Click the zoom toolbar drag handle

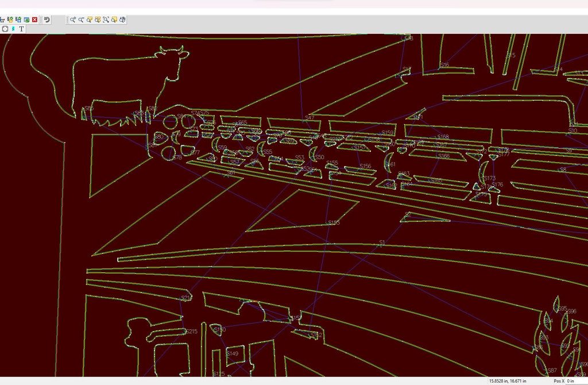click(x=68, y=20)
